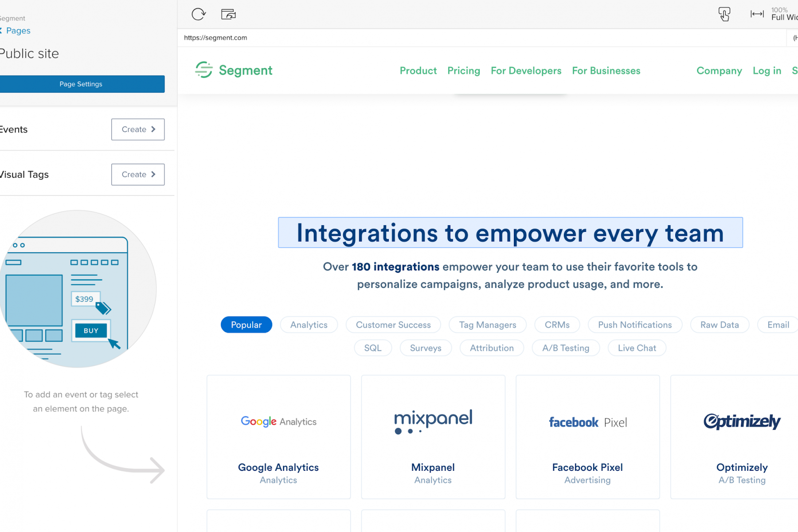Image resolution: width=798 pixels, height=532 pixels.
Task: Select the Push Notifications filter
Action: coord(635,325)
